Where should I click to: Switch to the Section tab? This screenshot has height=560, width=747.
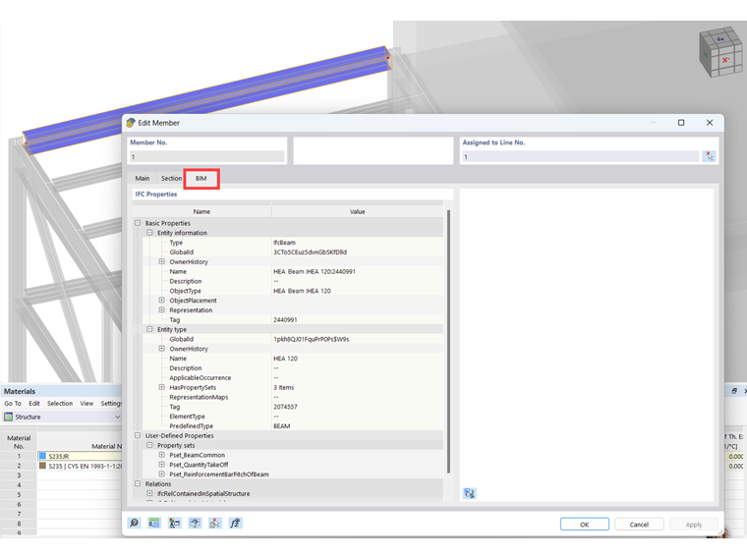171,178
